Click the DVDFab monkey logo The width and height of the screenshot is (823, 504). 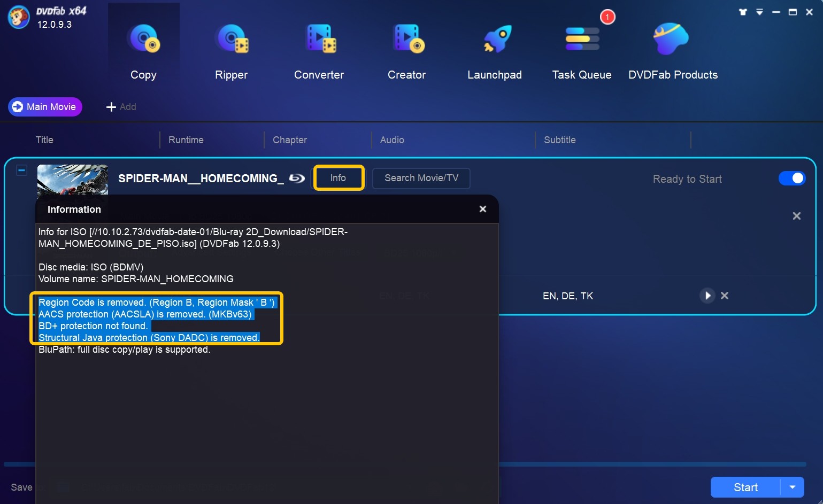pos(18,17)
